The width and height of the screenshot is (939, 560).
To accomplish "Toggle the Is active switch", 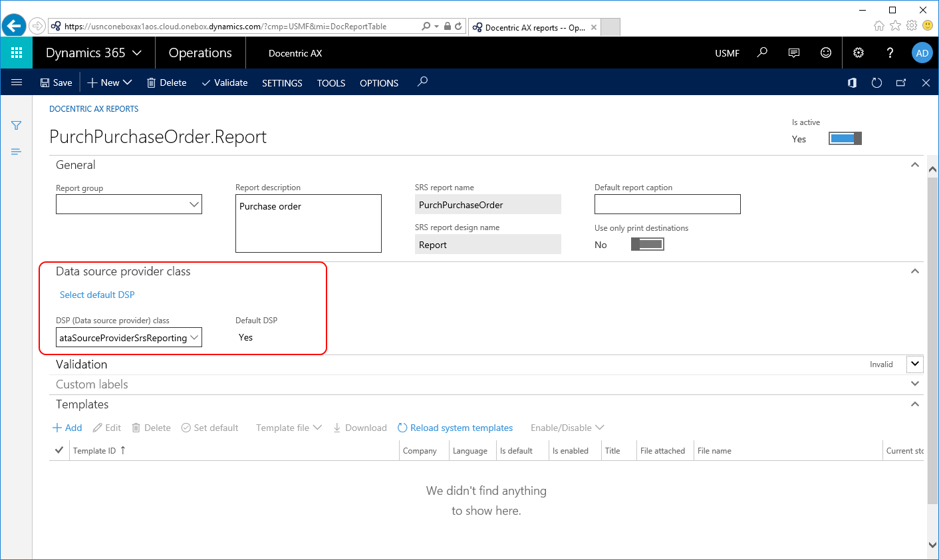I will point(845,138).
